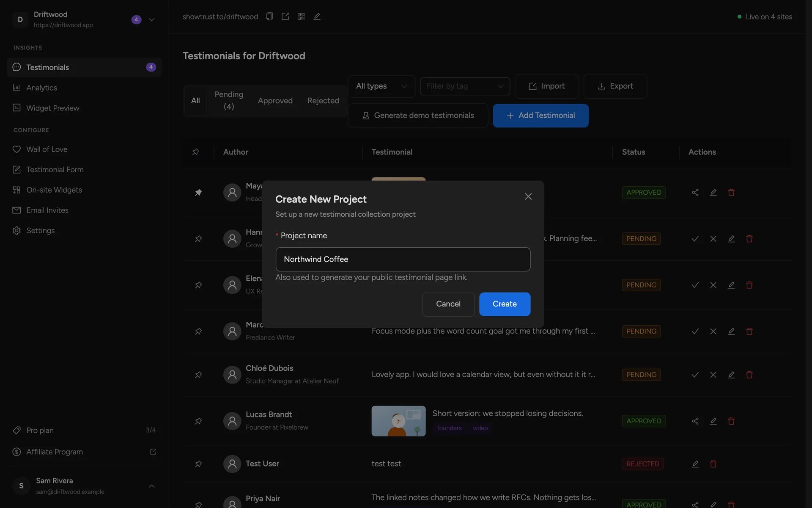Image resolution: width=812 pixels, height=508 pixels.
Task: Delete the Test User testimonial
Action: 713,464
